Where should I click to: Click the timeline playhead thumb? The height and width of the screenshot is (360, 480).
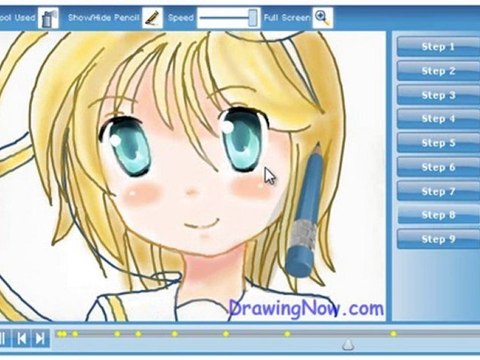pyautogui.click(x=348, y=345)
